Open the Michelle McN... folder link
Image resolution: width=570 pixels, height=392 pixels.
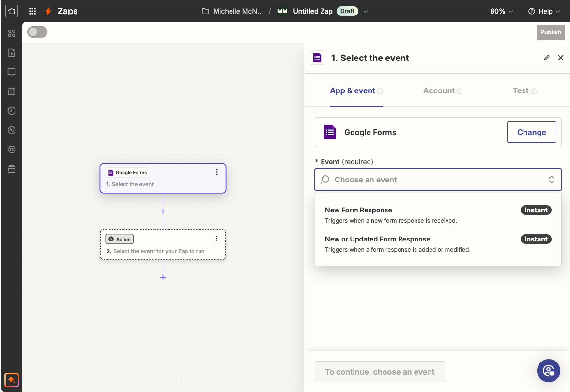(238, 11)
